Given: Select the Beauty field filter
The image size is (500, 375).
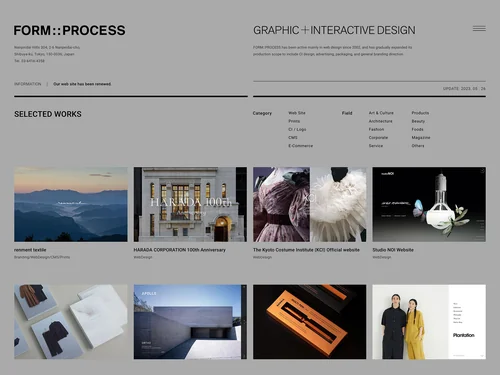Looking at the screenshot, I should click(x=418, y=121).
